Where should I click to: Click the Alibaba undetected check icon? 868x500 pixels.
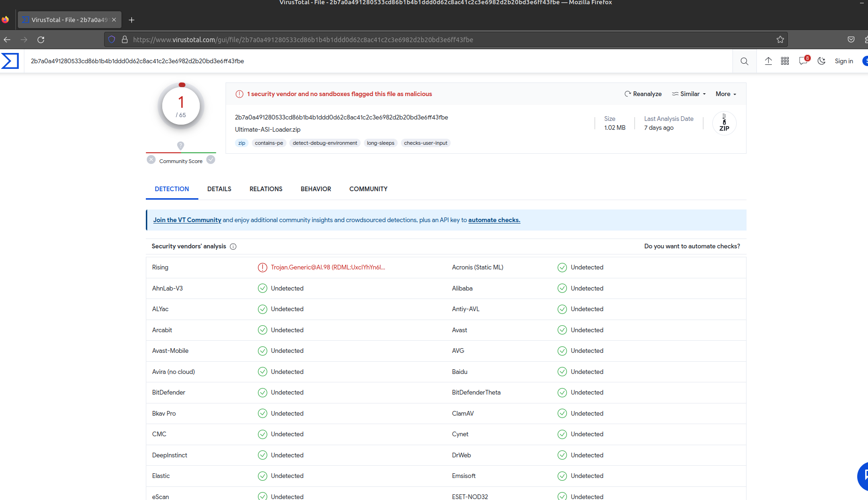click(562, 288)
